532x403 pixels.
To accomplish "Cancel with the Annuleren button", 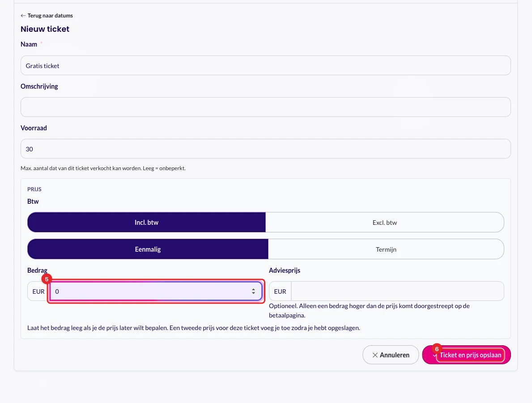I will pos(391,355).
